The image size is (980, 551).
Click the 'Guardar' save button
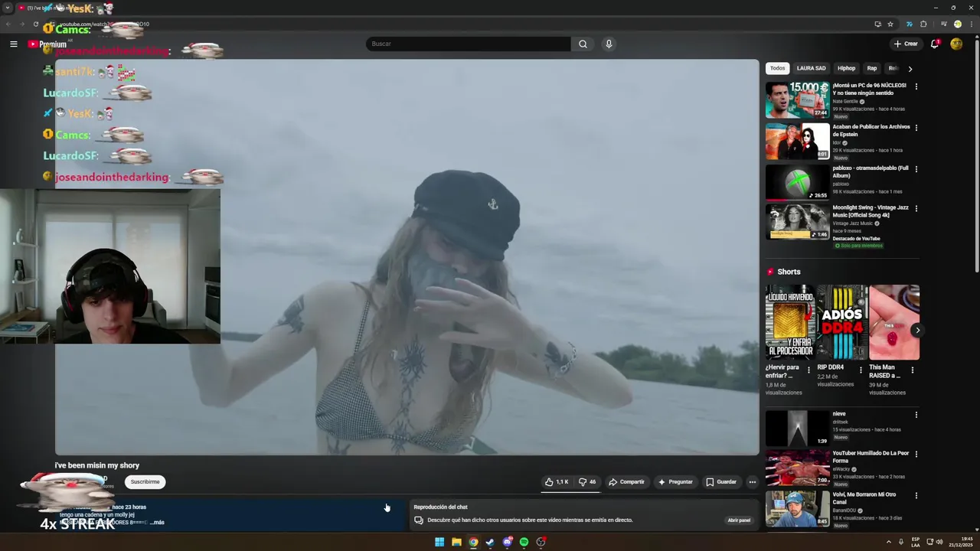tap(721, 482)
